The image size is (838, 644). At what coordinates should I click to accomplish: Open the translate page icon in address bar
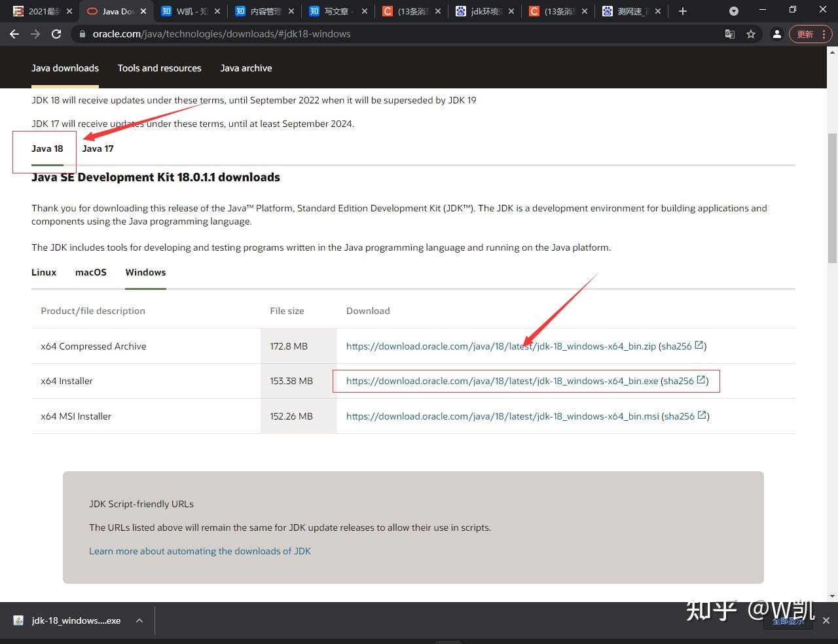[730, 34]
